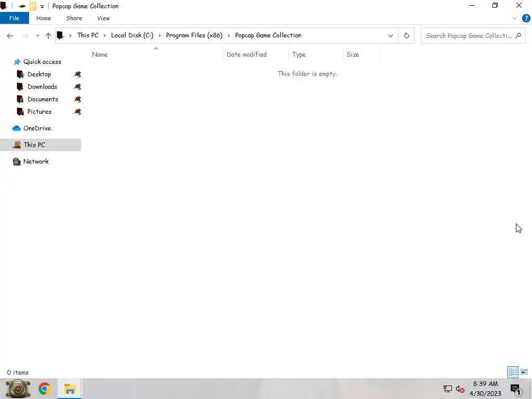Click the Properties icon in title bar
Image resolution: width=532 pixels, height=399 pixels.
click(22, 6)
